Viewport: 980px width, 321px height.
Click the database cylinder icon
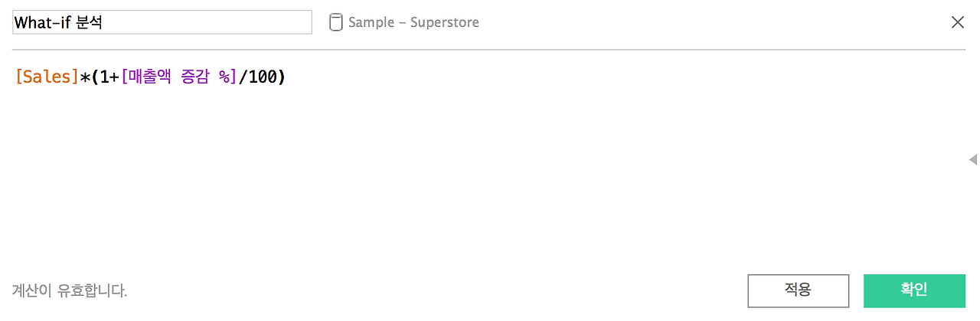click(x=335, y=22)
